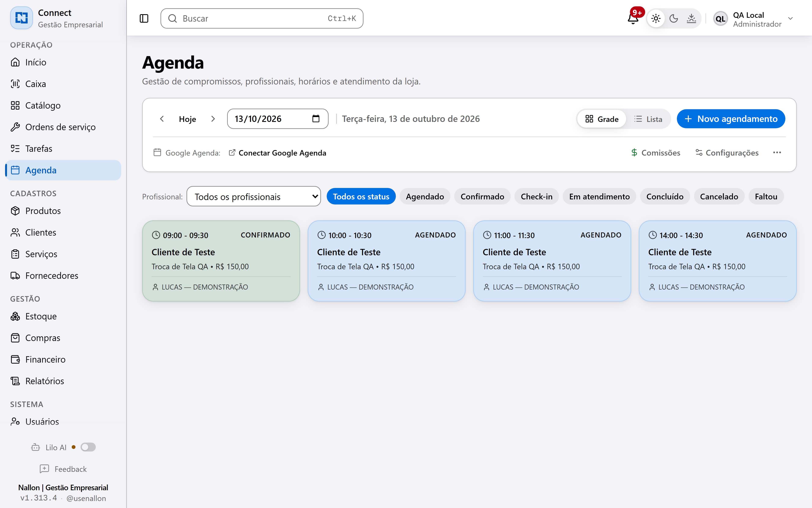Go to Estoque section
812x508 pixels.
63,316
